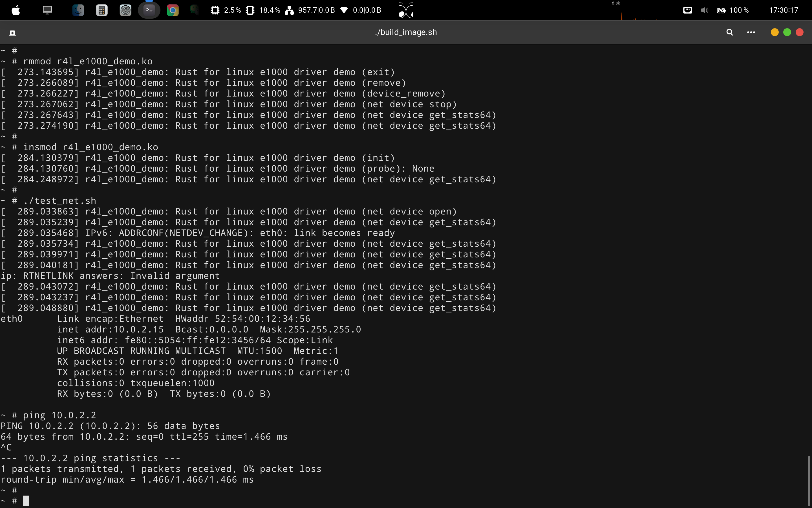This screenshot has height=508, width=812.
Task: Click '64 bytes from 10.0.2.2' reply line
Action: point(144,437)
